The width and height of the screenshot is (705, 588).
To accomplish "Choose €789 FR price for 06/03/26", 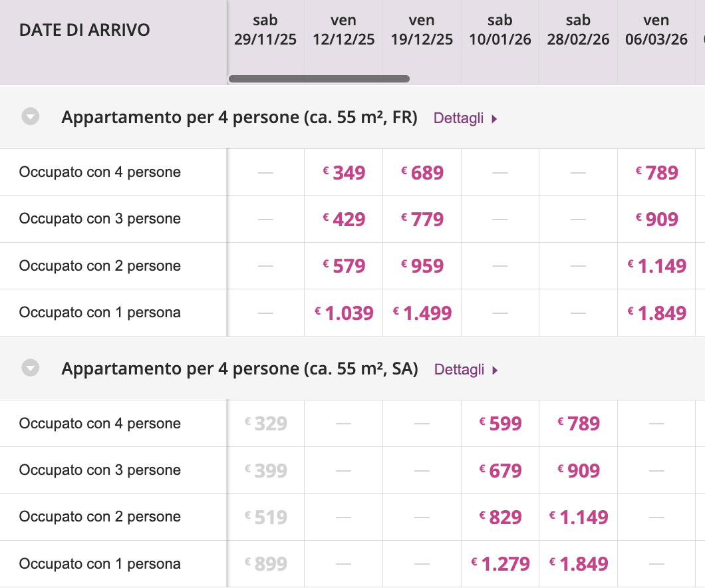I will pos(656,173).
